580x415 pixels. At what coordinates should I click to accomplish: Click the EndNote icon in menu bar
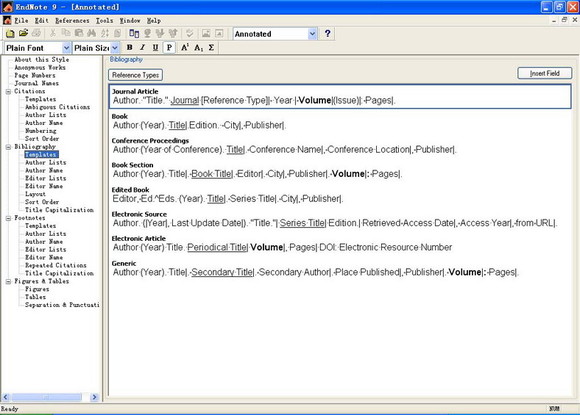(x=7, y=20)
